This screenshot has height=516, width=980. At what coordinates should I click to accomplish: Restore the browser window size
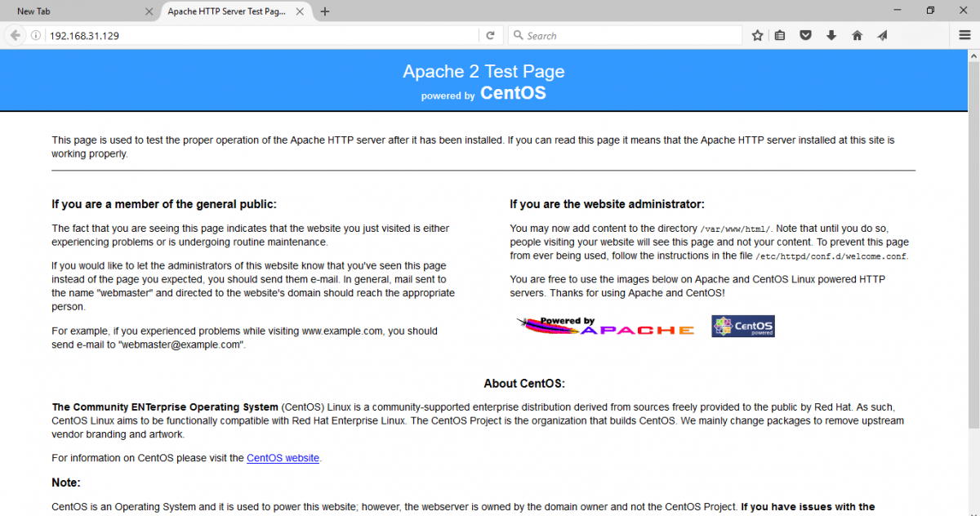[930, 11]
